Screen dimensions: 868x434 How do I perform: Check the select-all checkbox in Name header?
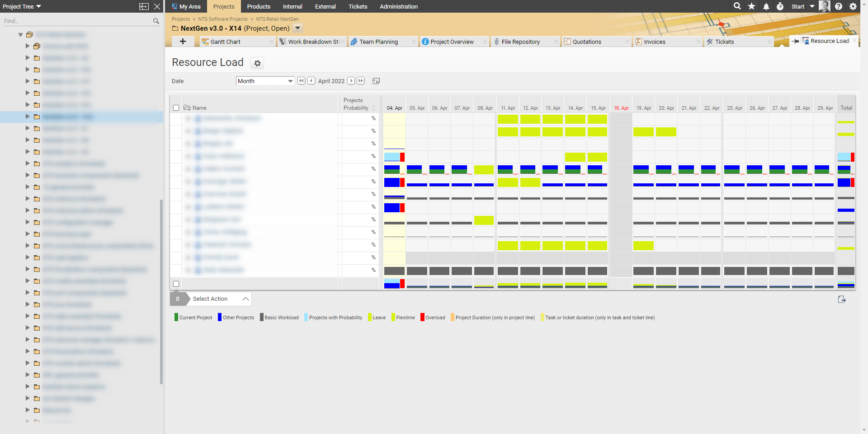(176, 108)
